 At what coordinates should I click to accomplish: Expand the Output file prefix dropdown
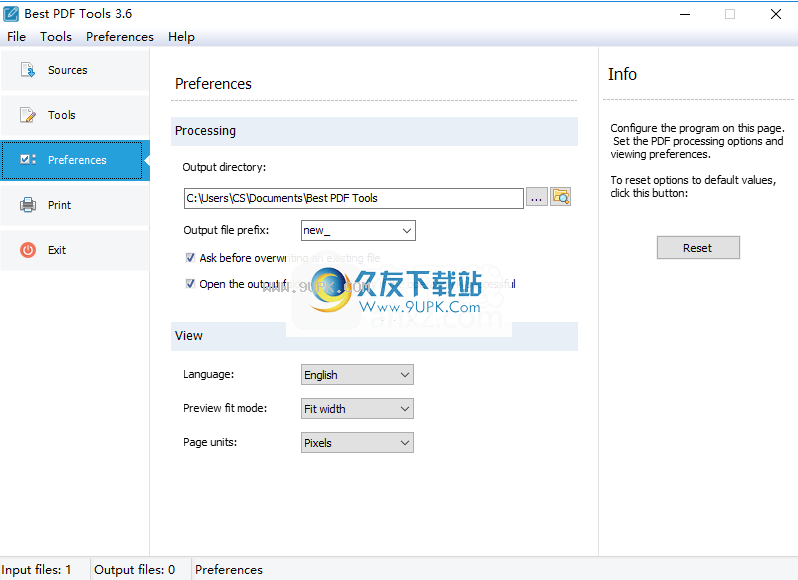[407, 230]
